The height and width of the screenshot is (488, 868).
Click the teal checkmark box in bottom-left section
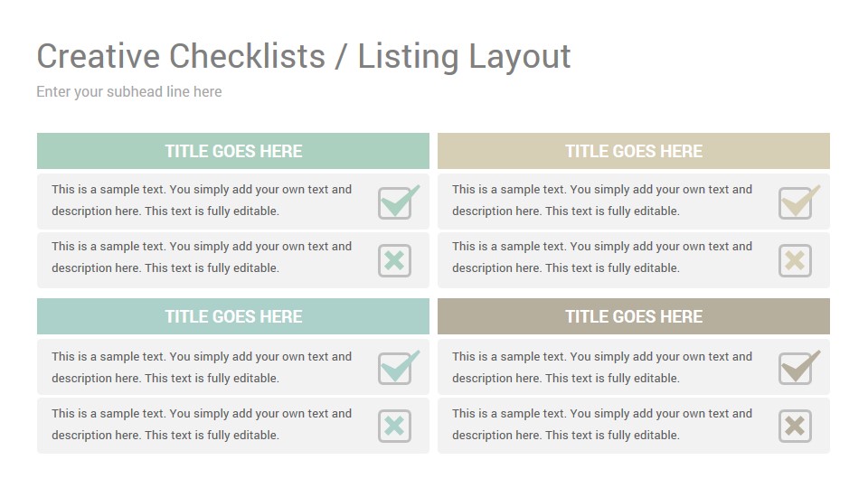(399, 368)
